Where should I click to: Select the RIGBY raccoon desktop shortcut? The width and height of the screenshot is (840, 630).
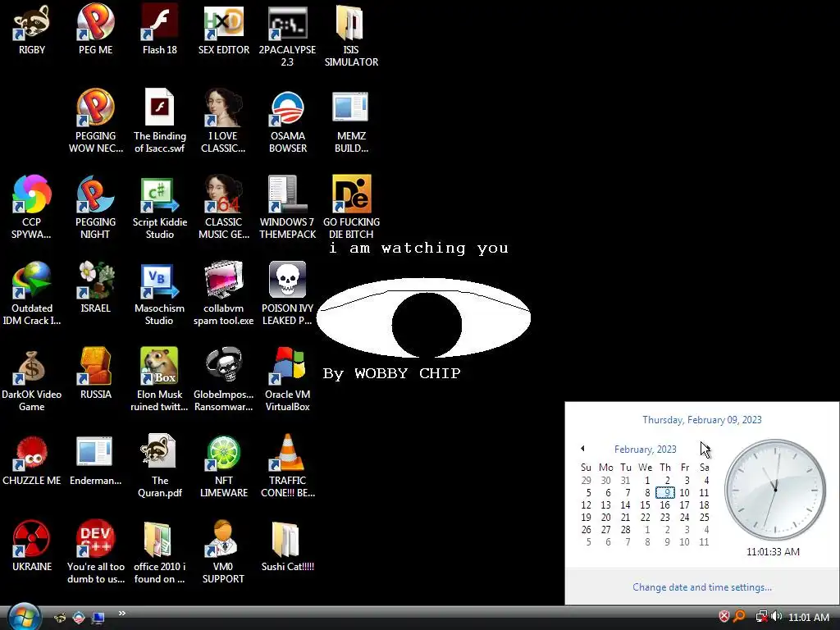click(32, 30)
